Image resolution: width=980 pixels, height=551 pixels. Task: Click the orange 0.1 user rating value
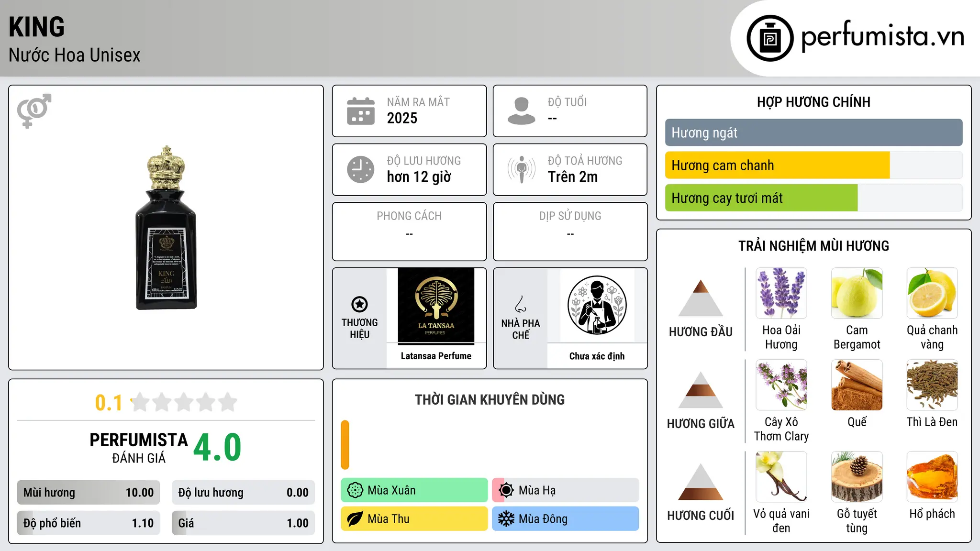(109, 403)
